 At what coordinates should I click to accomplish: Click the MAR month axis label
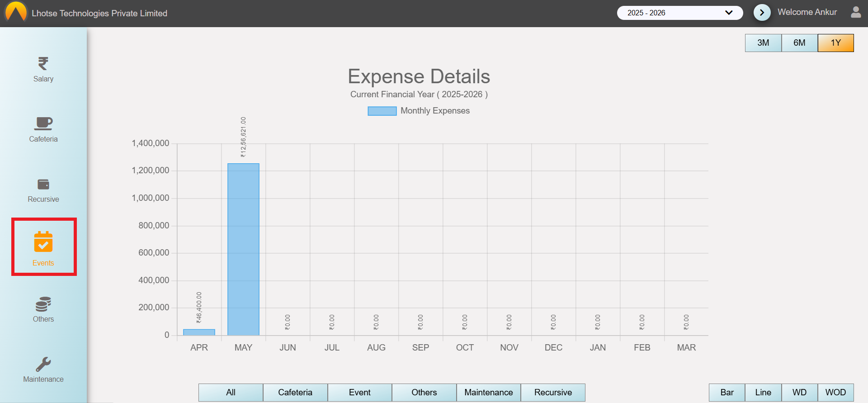(x=686, y=348)
